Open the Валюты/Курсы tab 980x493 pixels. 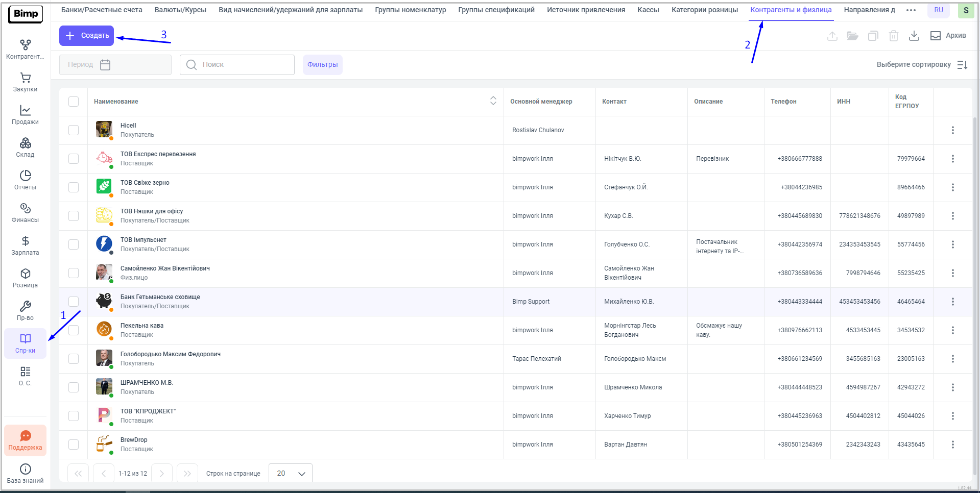(180, 10)
